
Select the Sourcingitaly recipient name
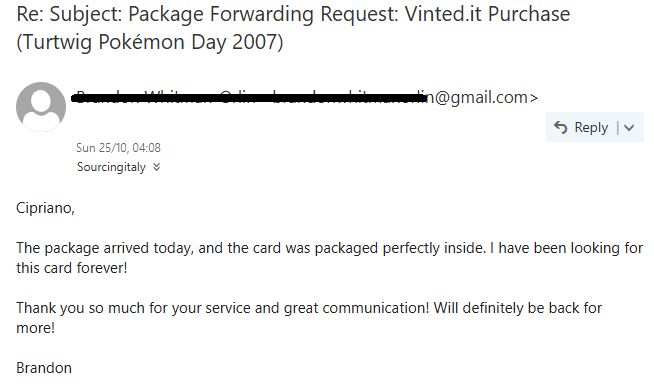coord(111,167)
